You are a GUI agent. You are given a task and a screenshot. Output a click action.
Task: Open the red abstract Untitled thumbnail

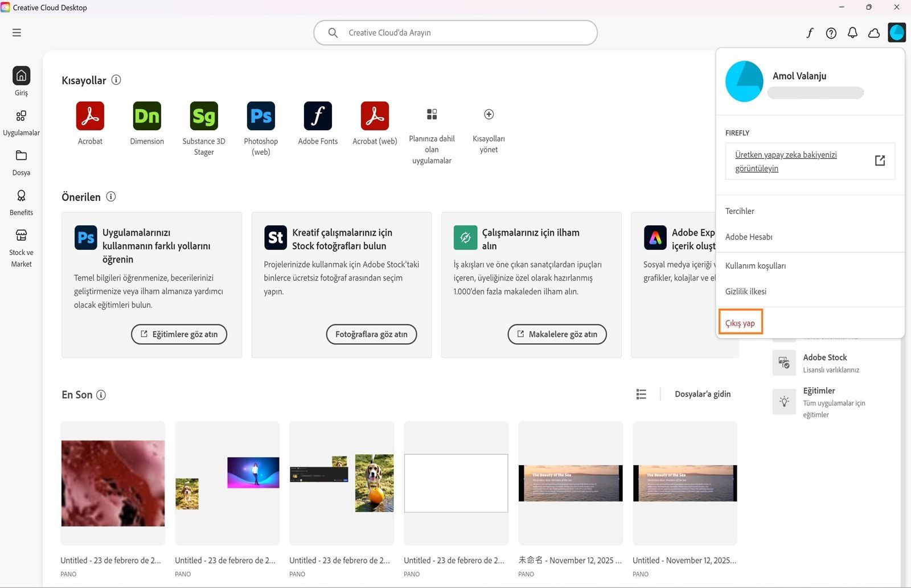point(113,483)
